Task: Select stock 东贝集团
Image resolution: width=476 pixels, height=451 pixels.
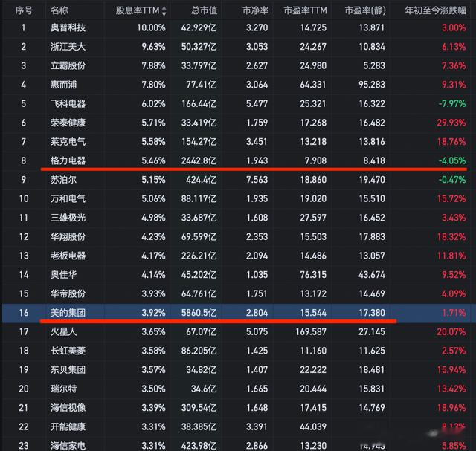Action: pyautogui.click(x=68, y=370)
